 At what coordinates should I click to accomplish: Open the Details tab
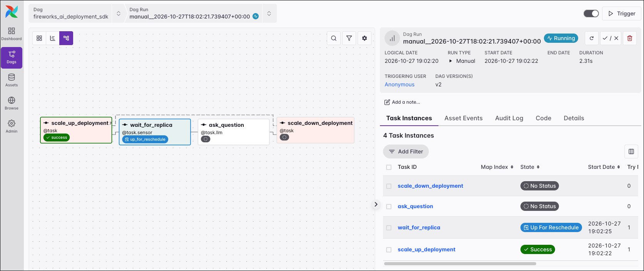574,118
